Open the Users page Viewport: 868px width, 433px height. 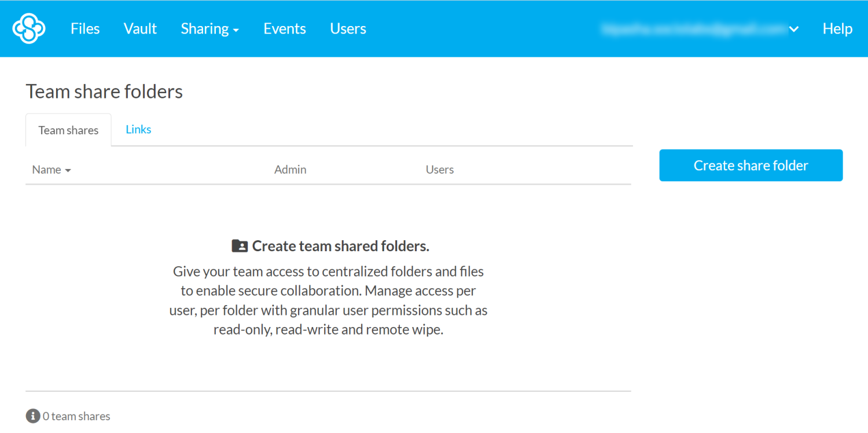tap(348, 28)
